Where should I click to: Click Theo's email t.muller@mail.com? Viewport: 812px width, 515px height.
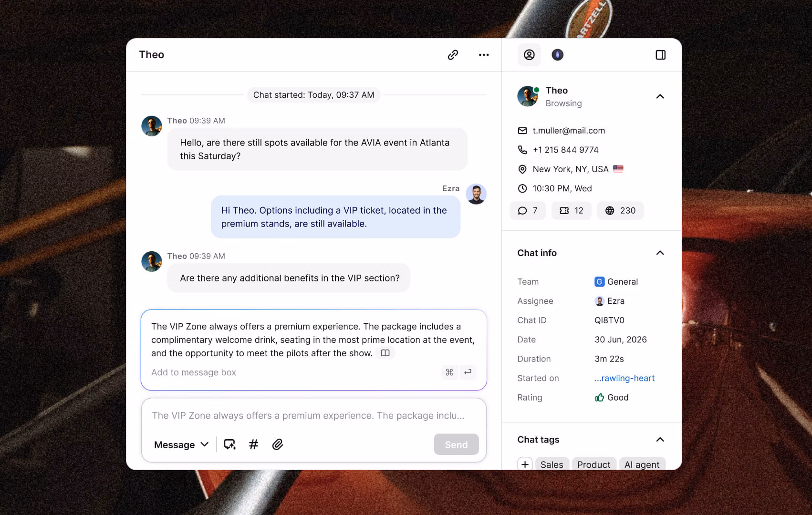point(569,131)
